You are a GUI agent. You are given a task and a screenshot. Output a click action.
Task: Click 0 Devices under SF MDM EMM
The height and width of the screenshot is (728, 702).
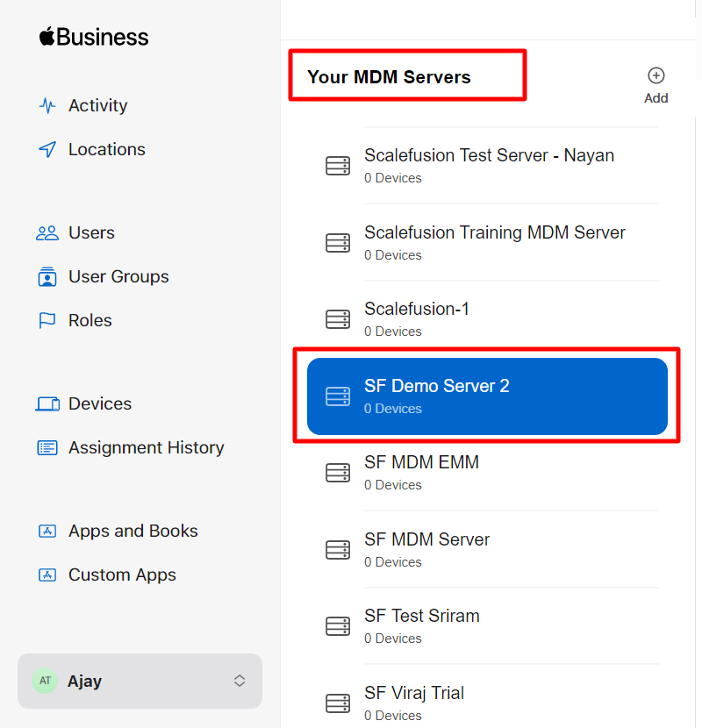(x=393, y=485)
